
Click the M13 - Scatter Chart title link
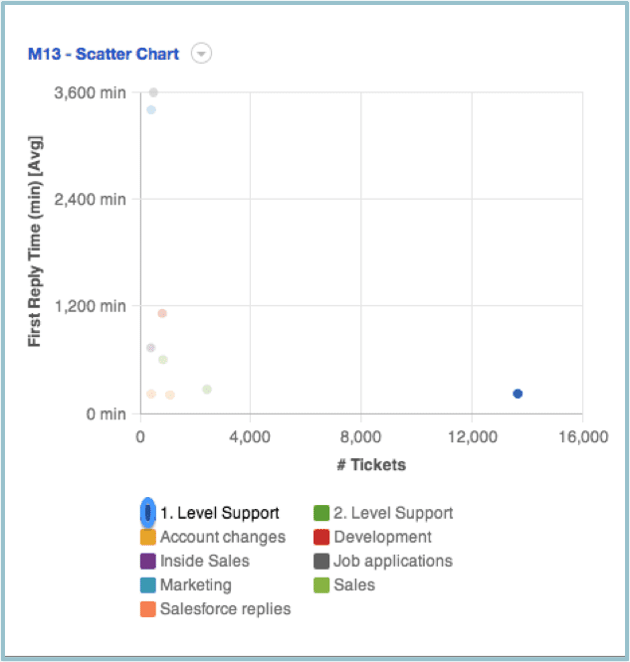pyautogui.click(x=103, y=54)
